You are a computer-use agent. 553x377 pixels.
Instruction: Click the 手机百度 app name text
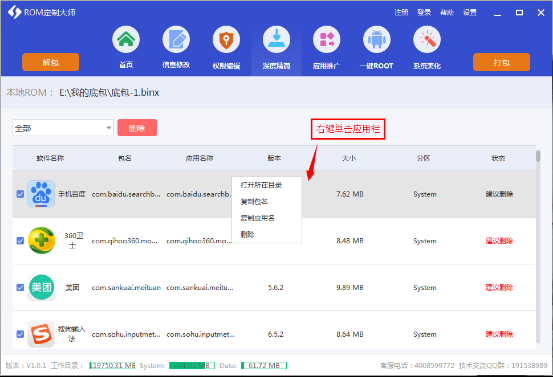tap(72, 194)
